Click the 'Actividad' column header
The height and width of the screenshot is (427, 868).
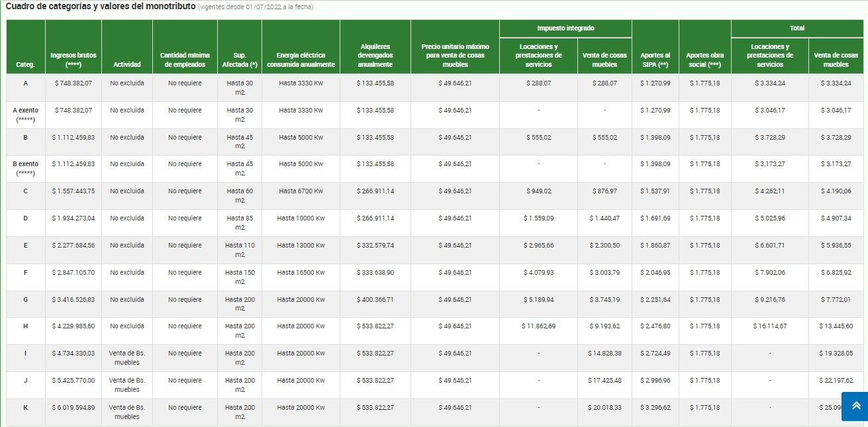(127, 65)
